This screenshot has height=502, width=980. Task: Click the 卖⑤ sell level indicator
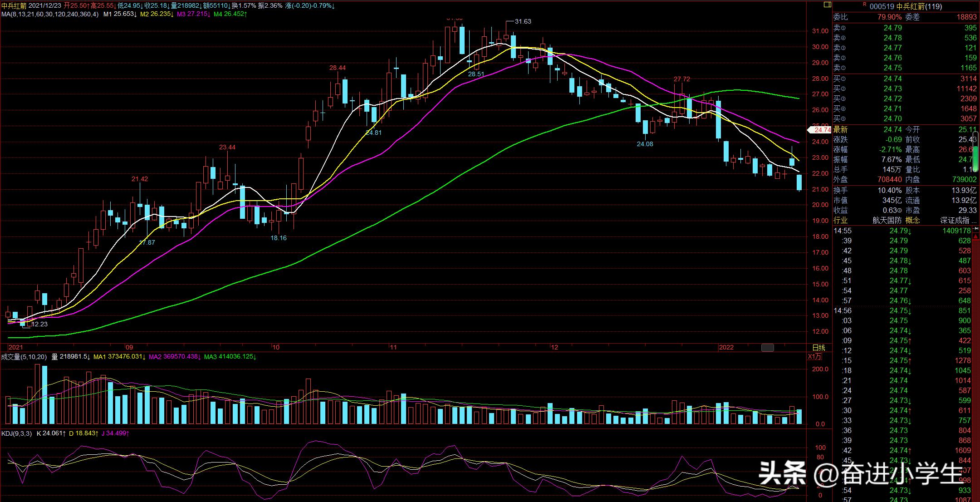(840, 28)
